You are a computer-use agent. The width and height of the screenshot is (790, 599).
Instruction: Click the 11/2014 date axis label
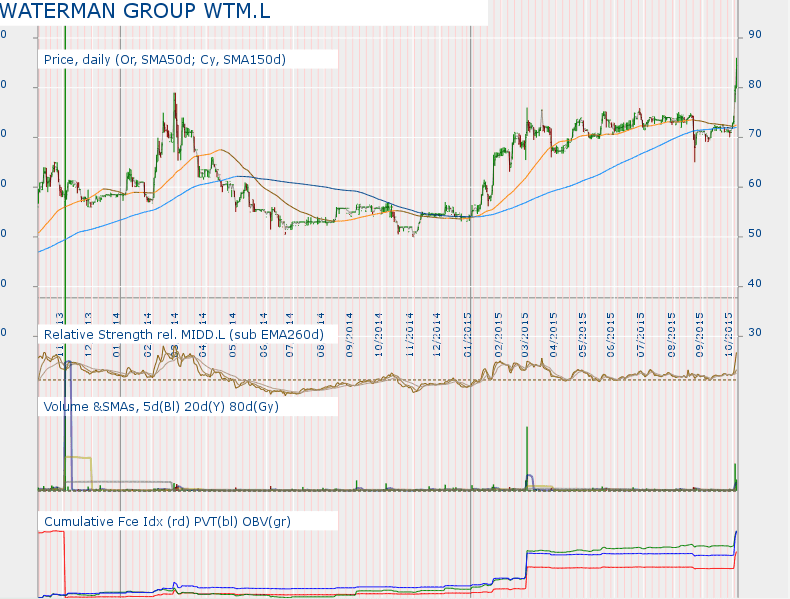[x=410, y=335]
